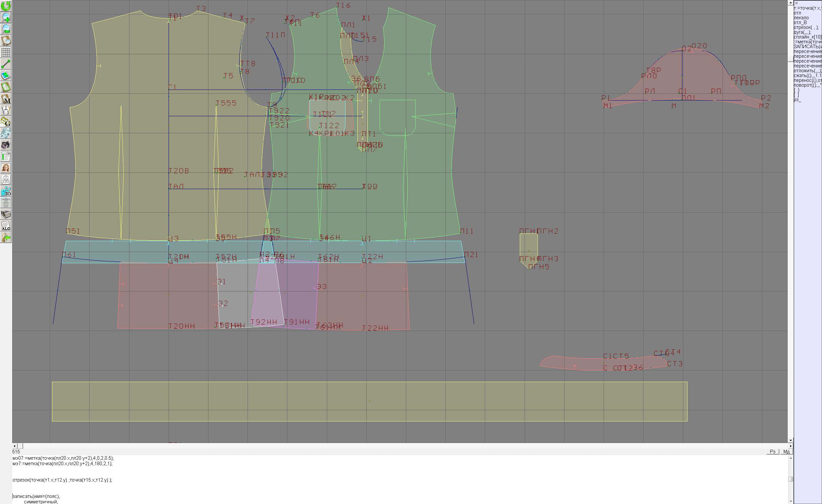
Task: Open the jacket sketch icon
Action: [x=6, y=179]
